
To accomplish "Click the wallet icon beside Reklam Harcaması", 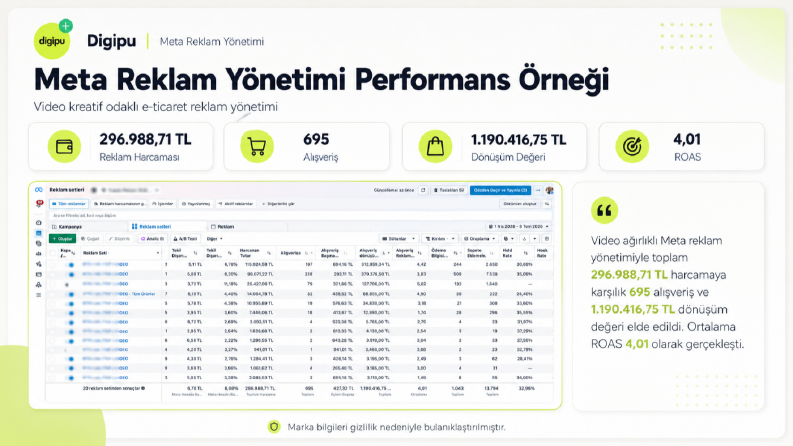I will point(64,147).
